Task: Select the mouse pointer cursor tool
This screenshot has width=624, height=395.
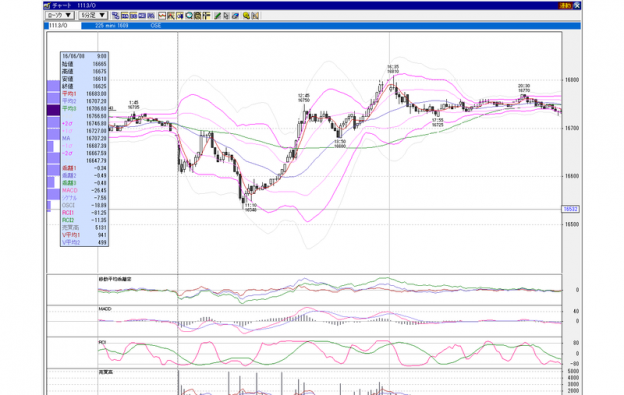Action: pos(226,16)
